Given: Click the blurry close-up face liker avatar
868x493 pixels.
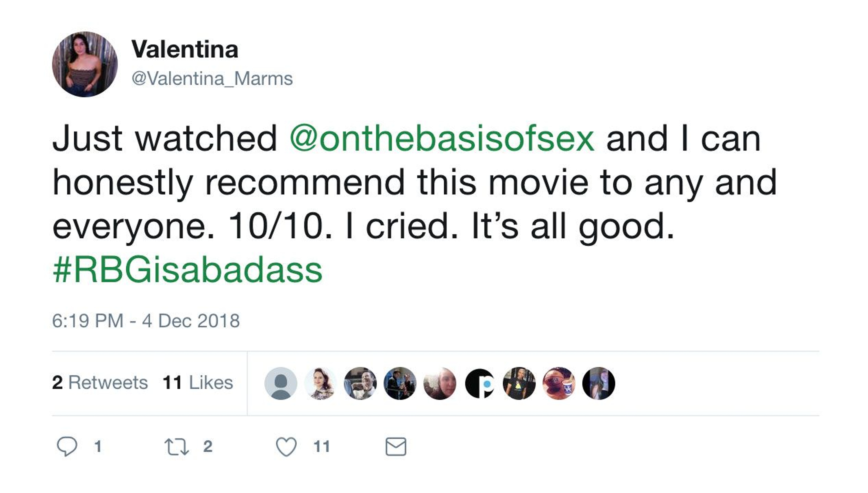Looking at the screenshot, I should [440, 383].
